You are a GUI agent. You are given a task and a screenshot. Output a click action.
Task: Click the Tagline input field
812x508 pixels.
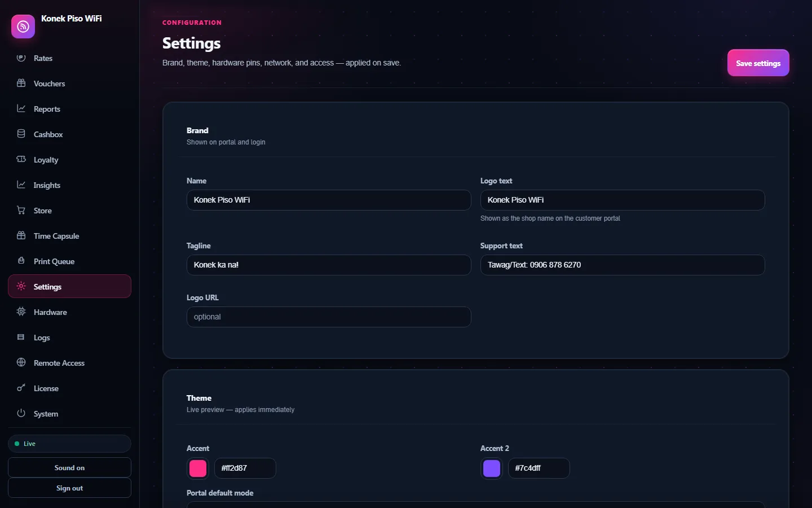click(x=329, y=265)
